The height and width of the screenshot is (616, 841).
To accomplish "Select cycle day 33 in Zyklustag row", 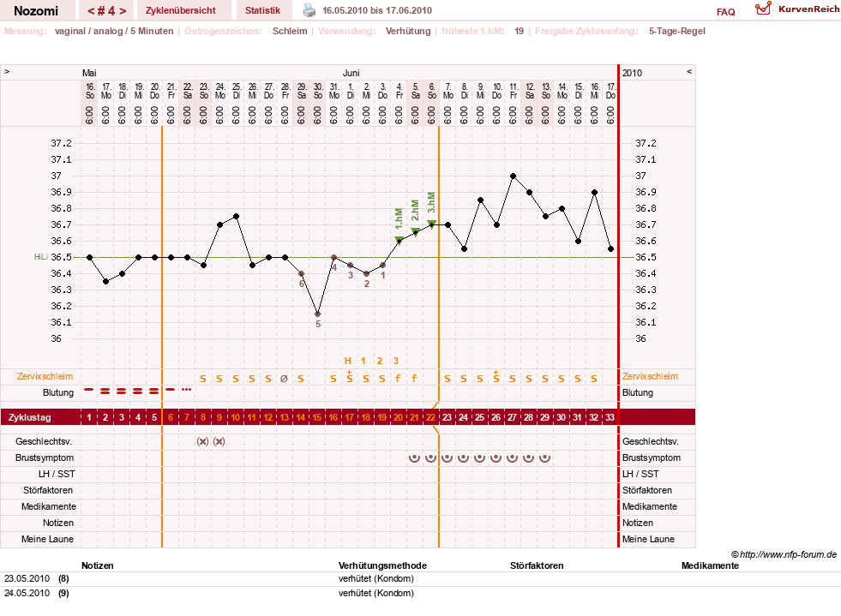I will click(610, 417).
